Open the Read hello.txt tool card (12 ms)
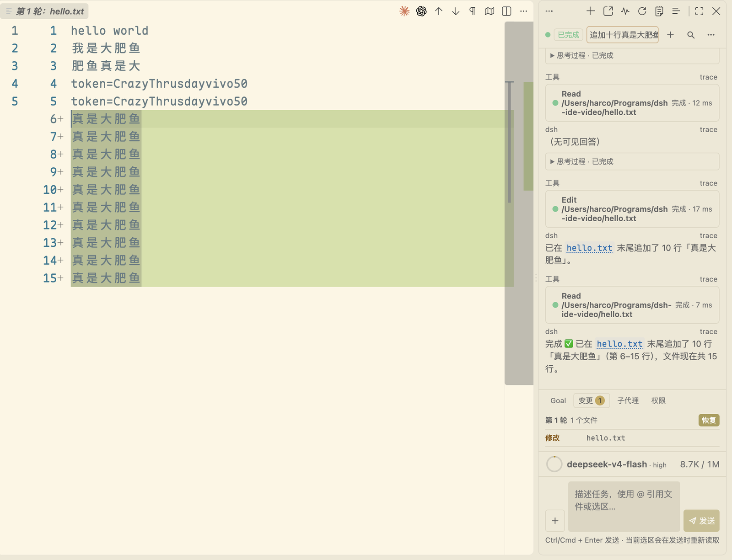This screenshot has height=560, width=732. click(x=632, y=103)
